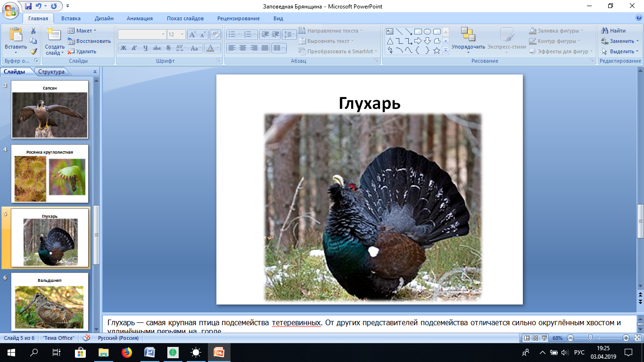This screenshot has width=644, height=362.
Task: Save presentation using quick access toolbar
Action: click(28, 6)
